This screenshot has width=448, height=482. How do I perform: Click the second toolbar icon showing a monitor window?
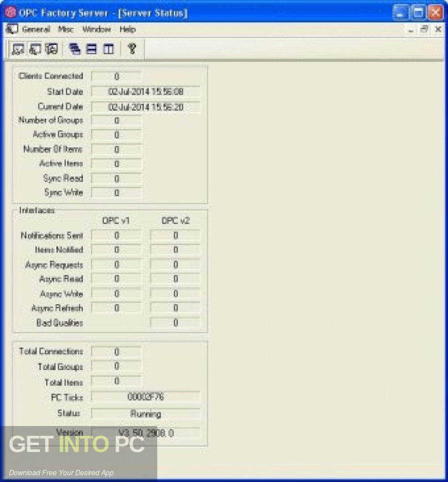35,48
